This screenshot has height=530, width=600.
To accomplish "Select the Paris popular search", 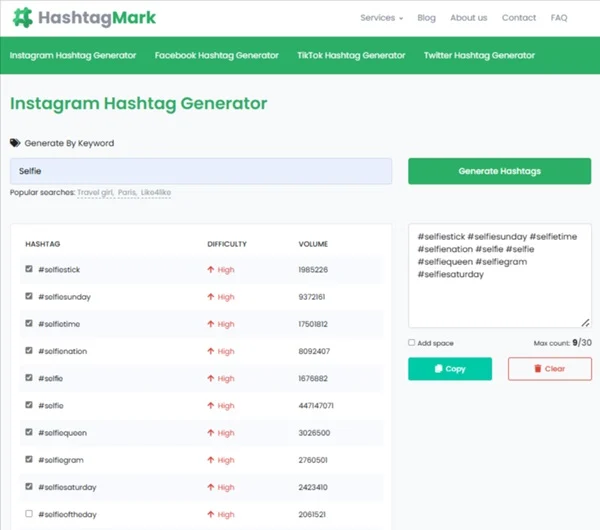I will [127, 192].
